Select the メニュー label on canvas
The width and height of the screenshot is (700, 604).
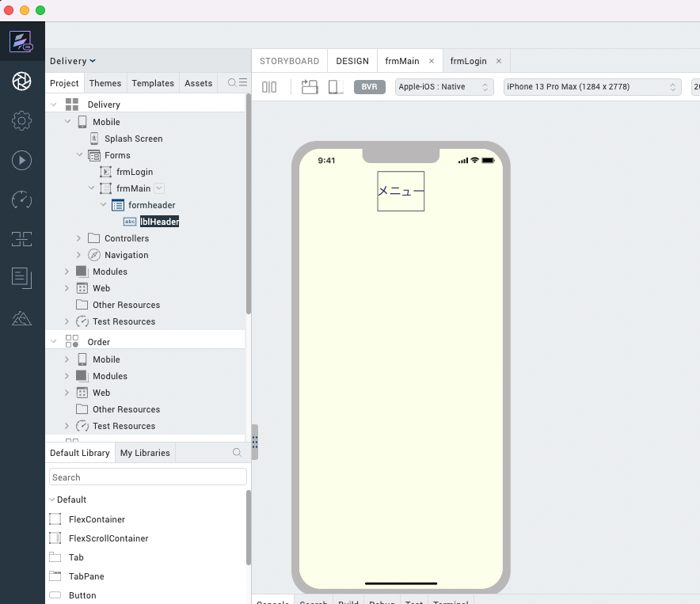401,191
